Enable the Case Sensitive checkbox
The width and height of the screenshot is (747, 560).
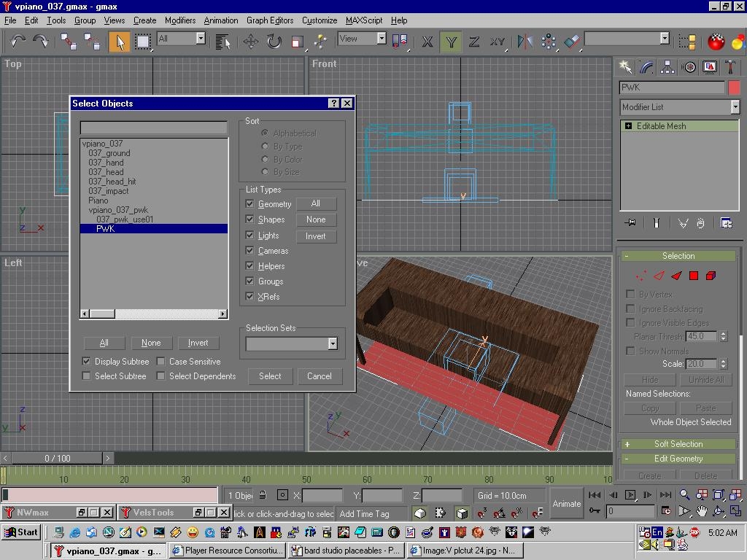[x=161, y=362]
